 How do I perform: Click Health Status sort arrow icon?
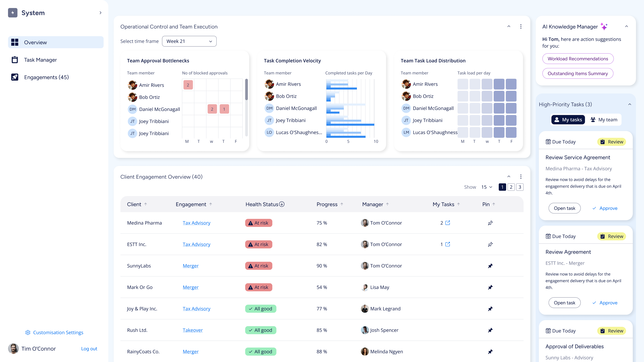tap(282, 204)
